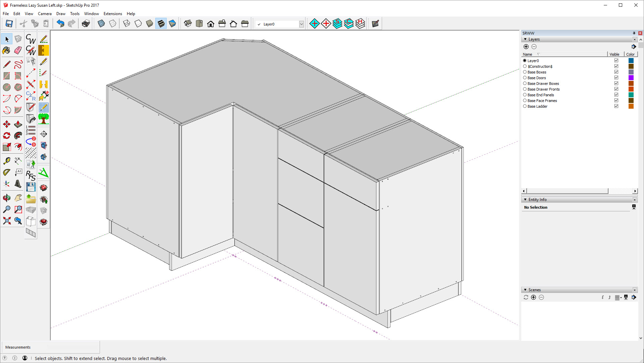The width and height of the screenshot is (644, 363).
Task: Set $Construction$ as the active layer
Action: [x=525, y=66]
